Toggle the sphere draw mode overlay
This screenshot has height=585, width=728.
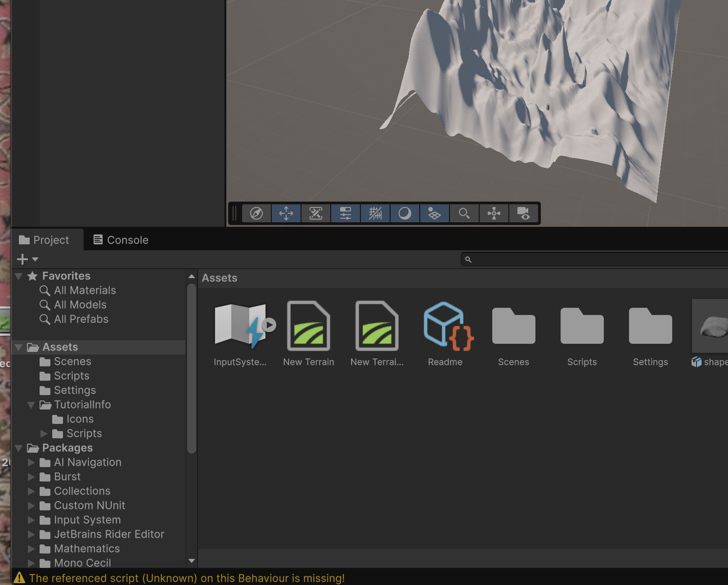click(x=405, y=213)
